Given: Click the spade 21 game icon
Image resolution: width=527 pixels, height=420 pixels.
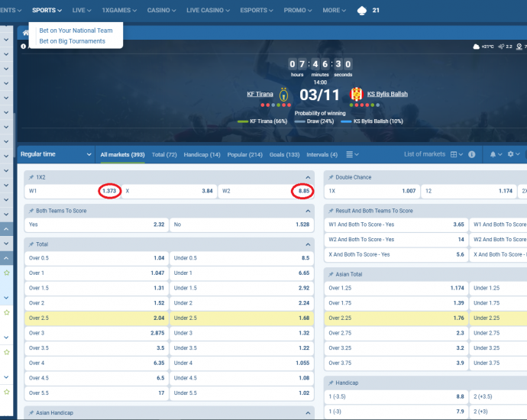Looking at the screenshot, I should coord(362,11).
